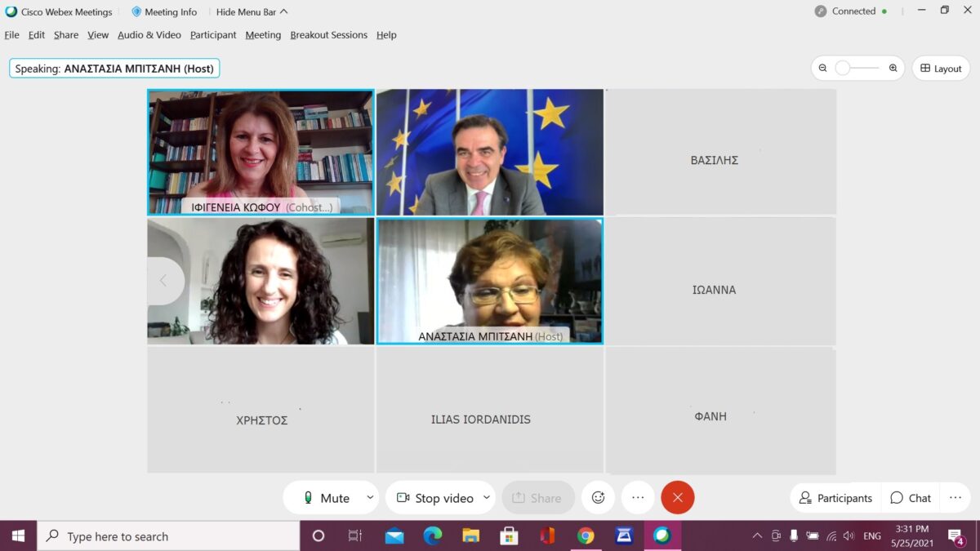Mute the microphone
Image resolution: width=980 pixels, height=551 pixels.
[326, 498]
